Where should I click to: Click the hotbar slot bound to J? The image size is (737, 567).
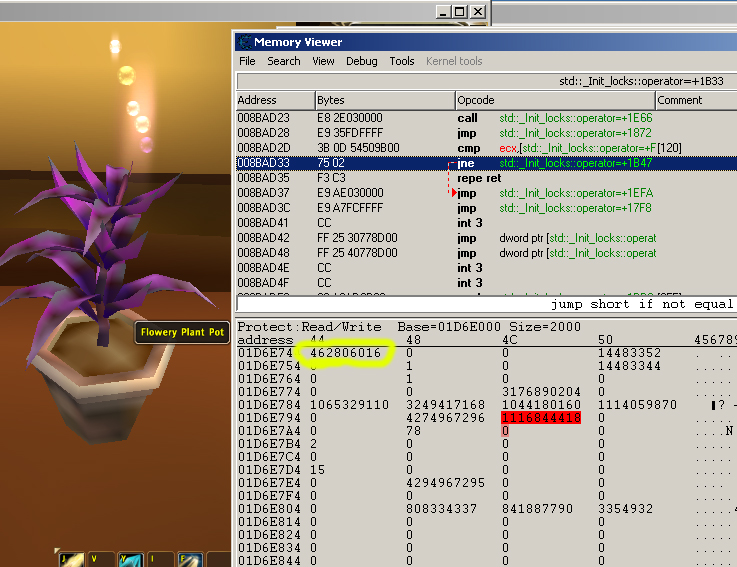coord(71,559)
